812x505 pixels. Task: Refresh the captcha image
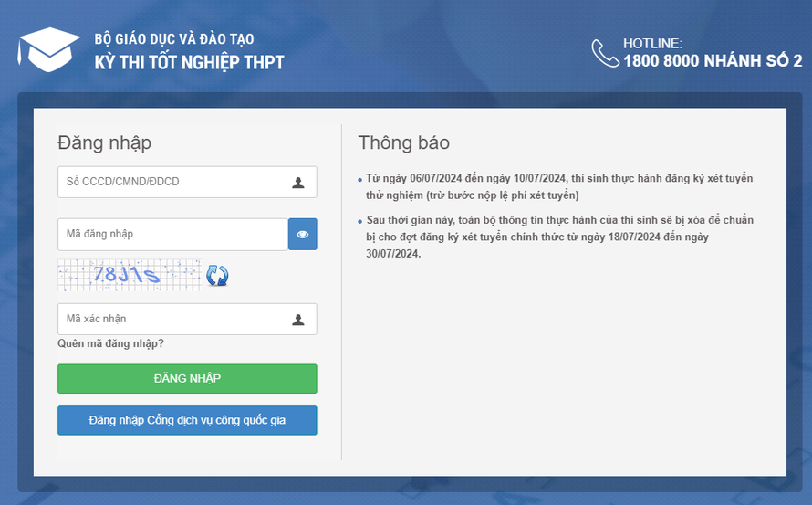click(x=217, y=275)
